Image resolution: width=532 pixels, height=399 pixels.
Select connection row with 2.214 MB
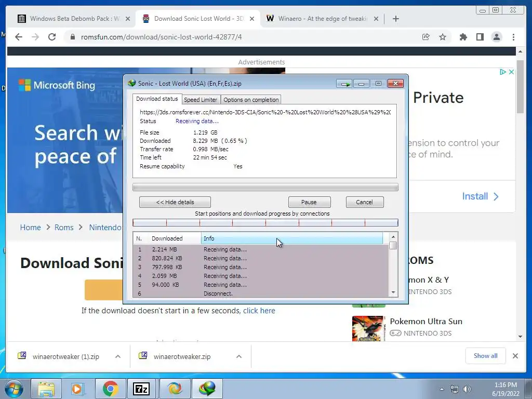pyautogui.click(x=261, y=249)
